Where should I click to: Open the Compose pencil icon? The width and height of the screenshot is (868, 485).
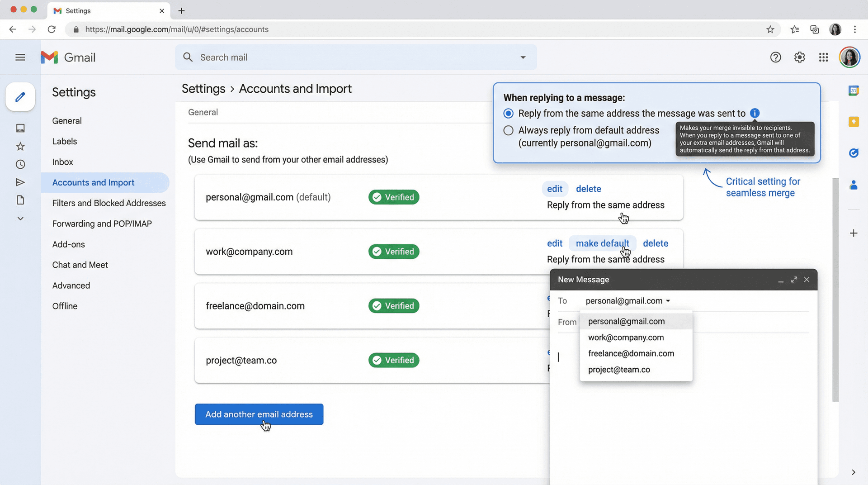[20, 96]
